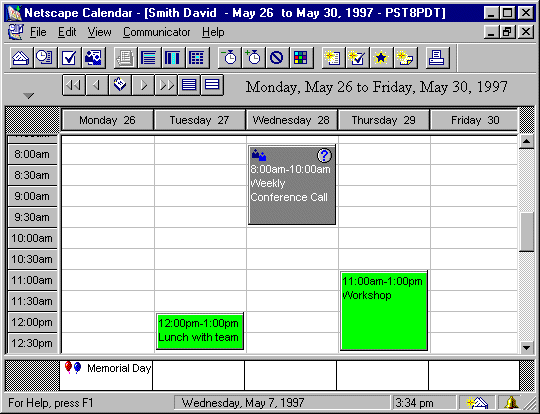Create new Day Event star icon

click(x=381, y=58)
